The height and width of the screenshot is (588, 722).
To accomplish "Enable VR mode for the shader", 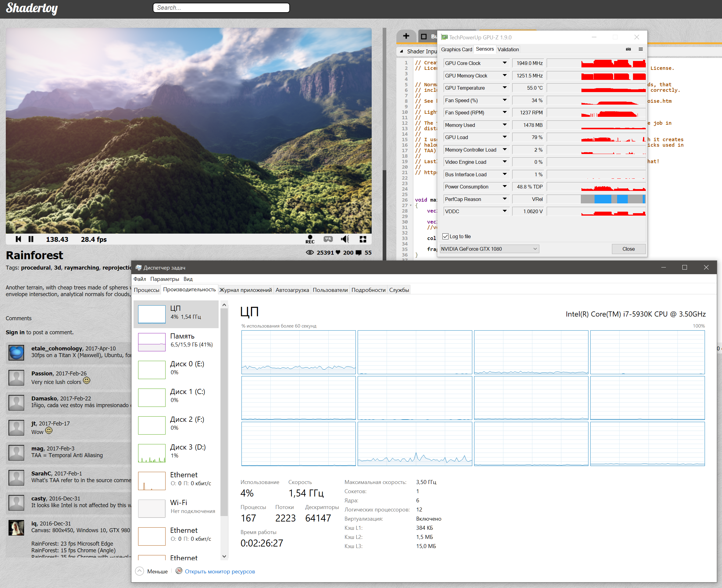I will click(328, 239).
